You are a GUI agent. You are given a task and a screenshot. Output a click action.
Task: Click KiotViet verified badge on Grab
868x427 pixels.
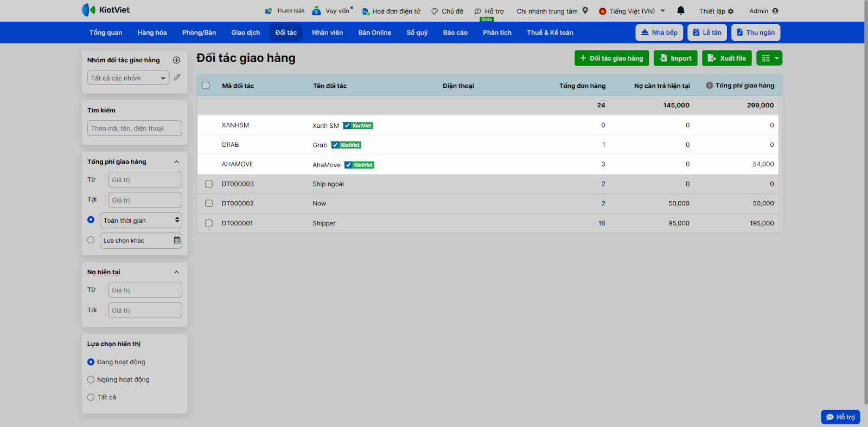coord(346,145)
